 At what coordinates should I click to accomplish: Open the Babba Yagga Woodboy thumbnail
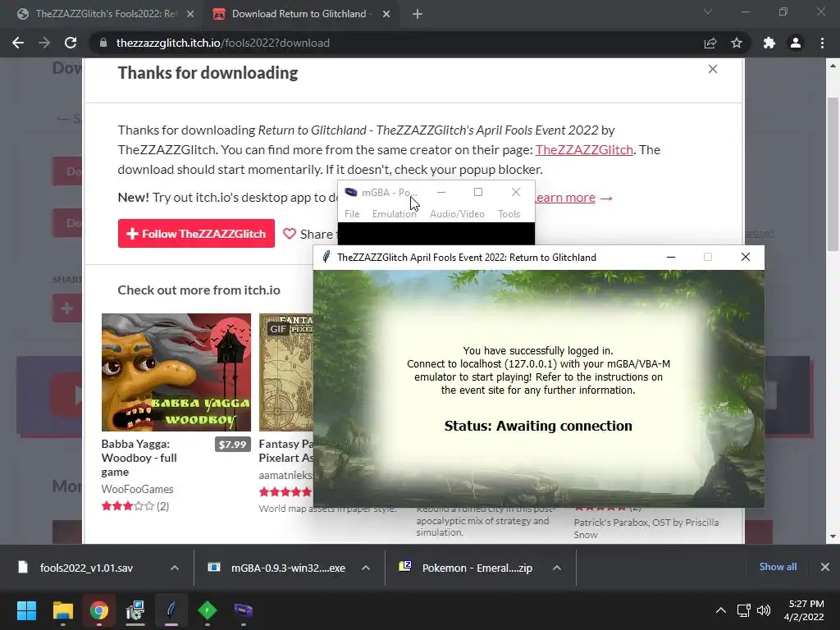[176, 372]
